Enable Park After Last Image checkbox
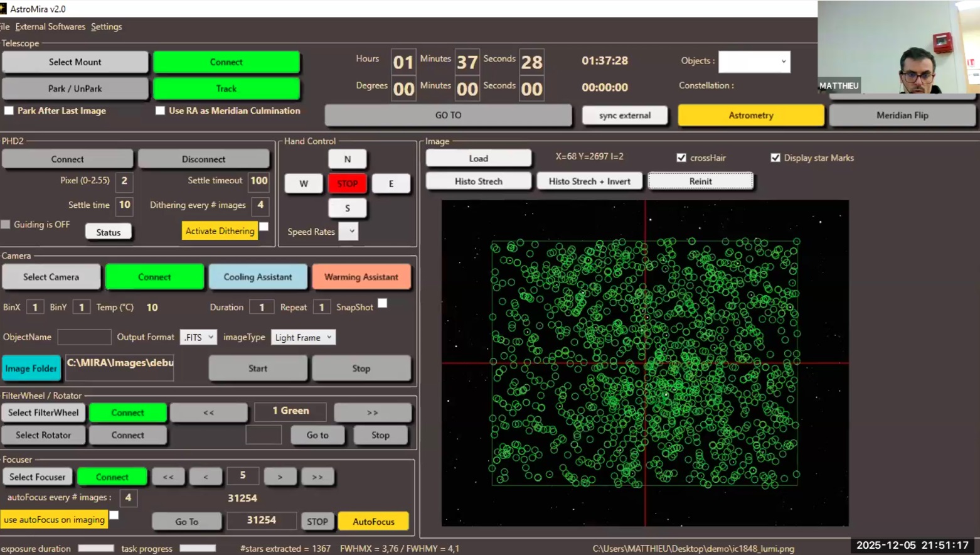This screenshot has width=980, height=555. pos(9,110)
